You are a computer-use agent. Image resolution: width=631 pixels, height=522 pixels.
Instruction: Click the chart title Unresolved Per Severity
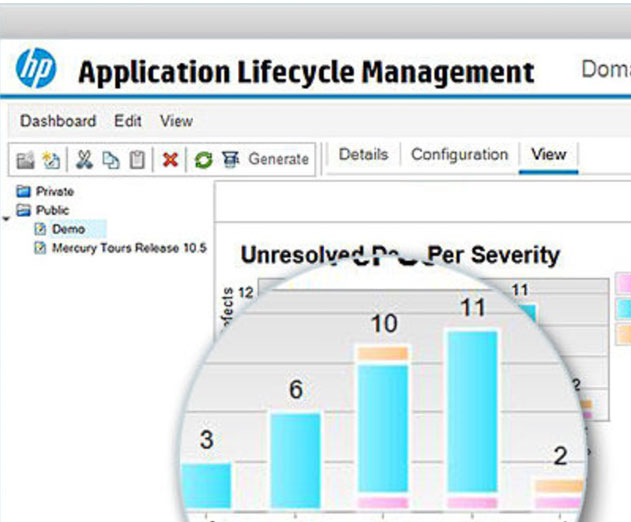(400, 255)
